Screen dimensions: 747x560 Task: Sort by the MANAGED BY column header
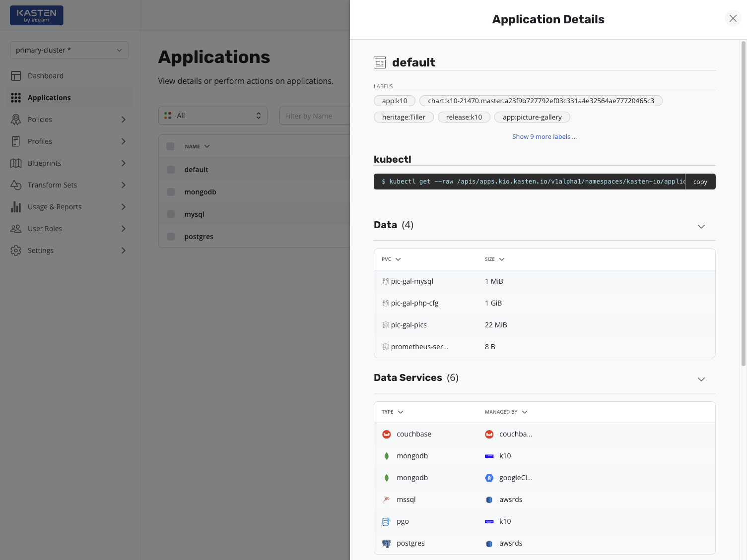506,412
